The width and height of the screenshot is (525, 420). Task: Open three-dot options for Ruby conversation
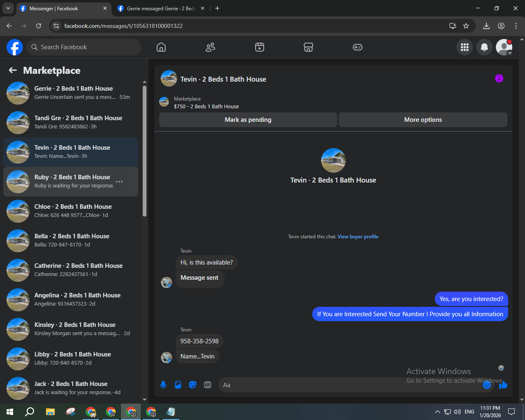point(119,182)
